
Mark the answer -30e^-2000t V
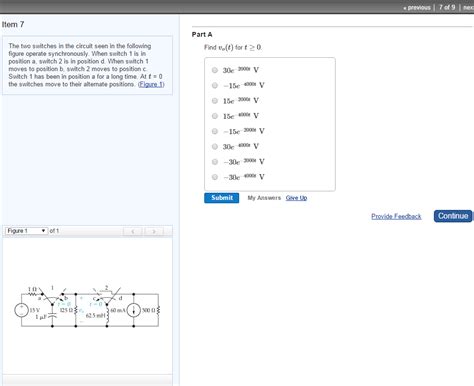click(215, 162)
